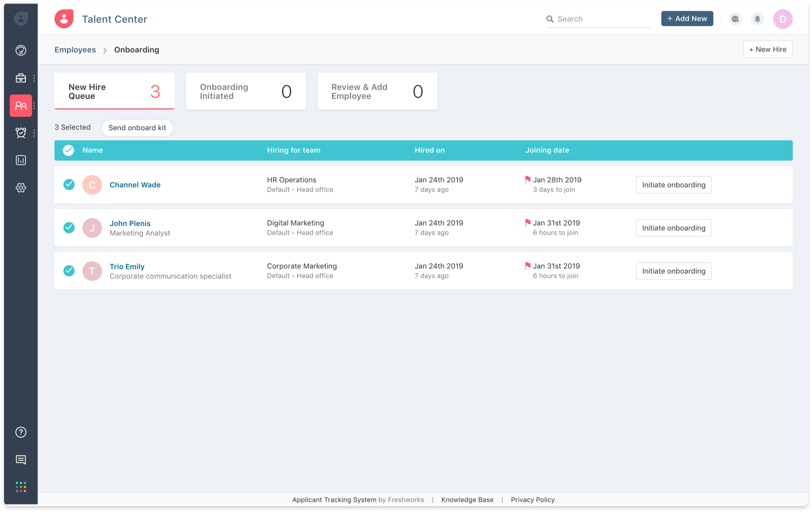Click the Corporate Marketing team cell
Screen dimensions: 812x512
pos(302,266)
